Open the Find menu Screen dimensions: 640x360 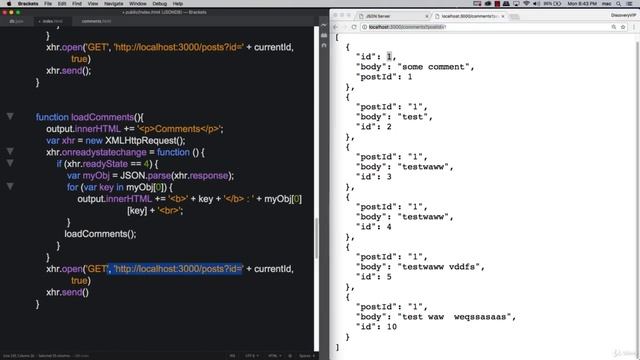click(x=77, y=4)
